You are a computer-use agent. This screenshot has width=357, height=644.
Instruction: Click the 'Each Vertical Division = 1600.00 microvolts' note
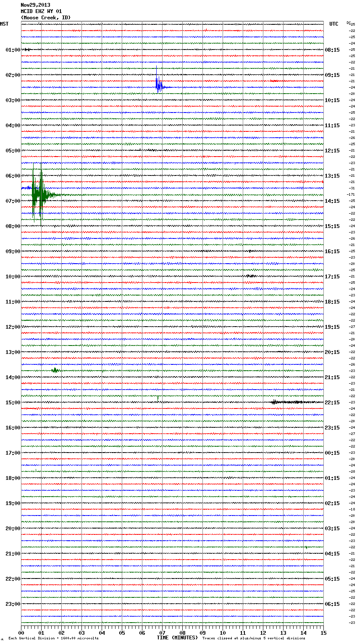coord(53,638)
